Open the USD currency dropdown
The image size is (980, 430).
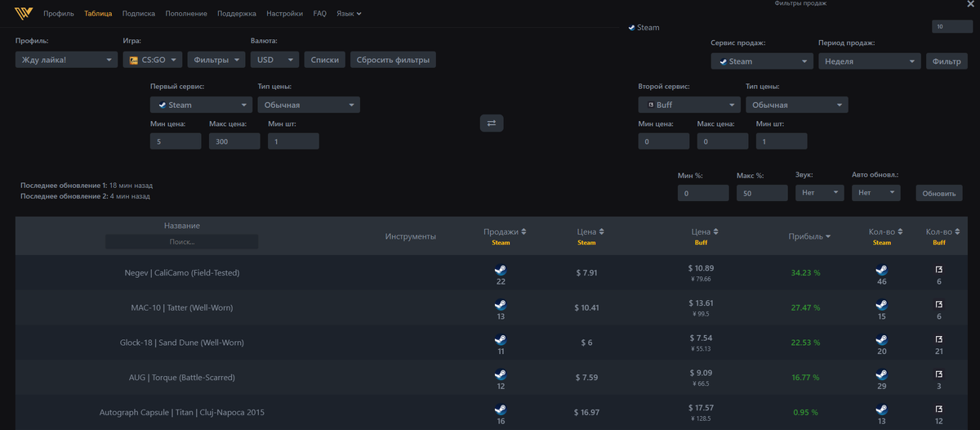274,60
